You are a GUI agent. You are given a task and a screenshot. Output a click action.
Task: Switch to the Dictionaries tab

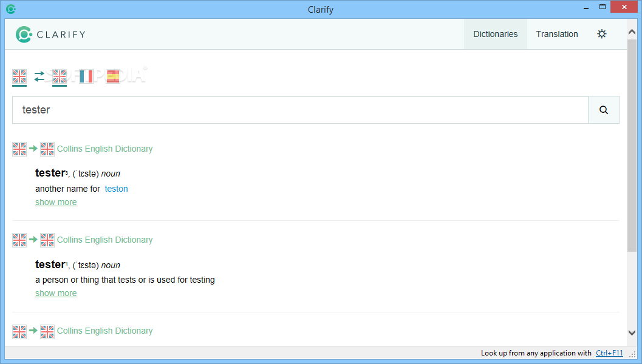(496, 34)
